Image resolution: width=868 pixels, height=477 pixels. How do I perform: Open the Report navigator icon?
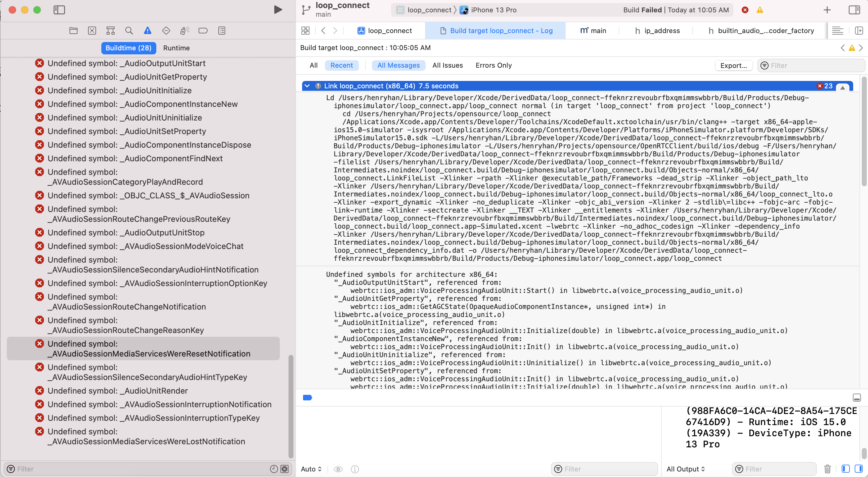pos(222,31)
